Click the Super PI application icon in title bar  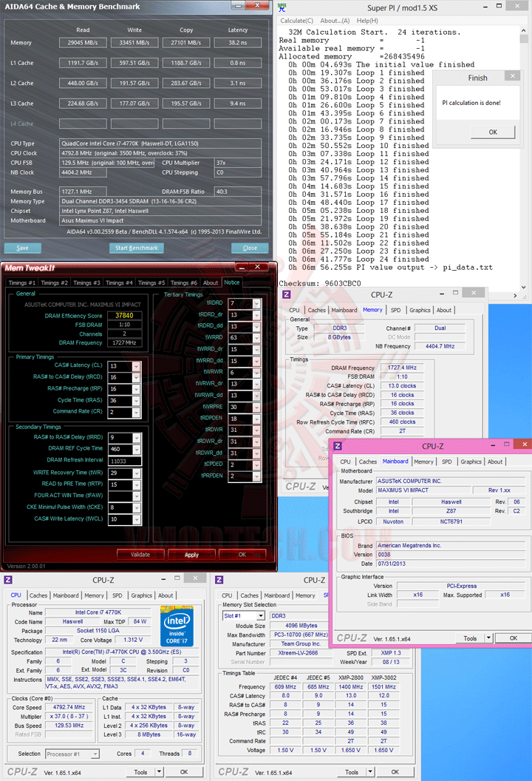pyautogui.click(x=282, y=7)
